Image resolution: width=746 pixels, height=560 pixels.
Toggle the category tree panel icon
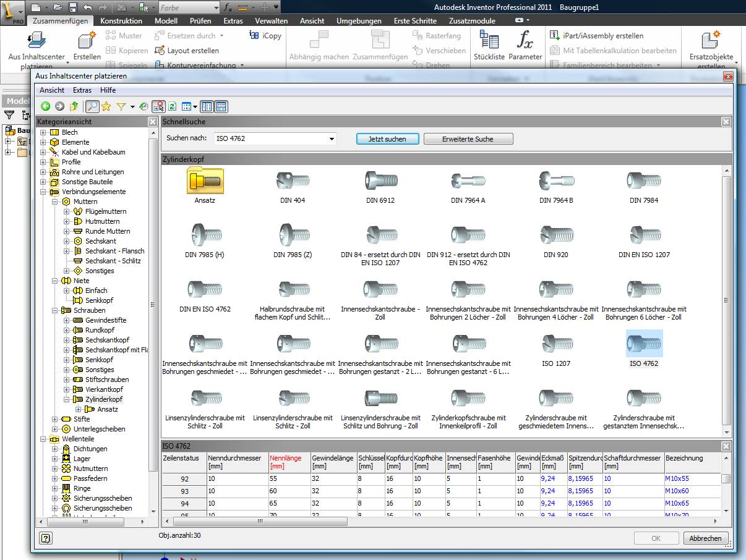pos(207,106)
